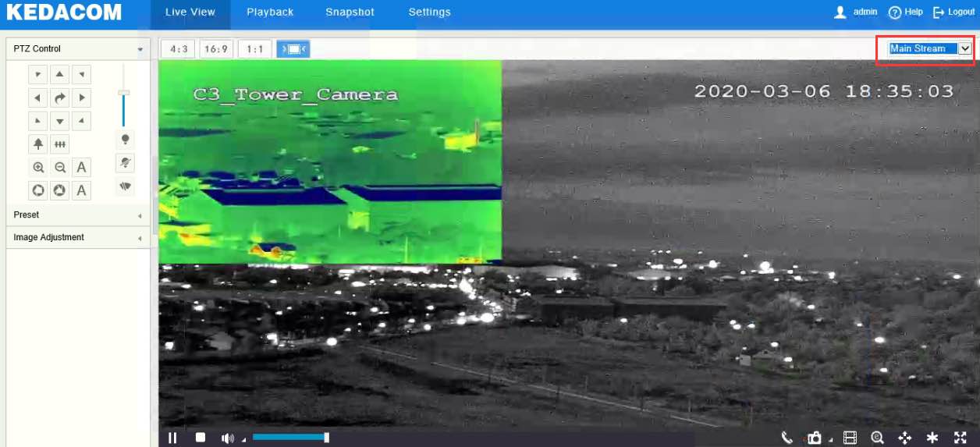Open snapshot options arrow beside camera icon

click(830, 441)
